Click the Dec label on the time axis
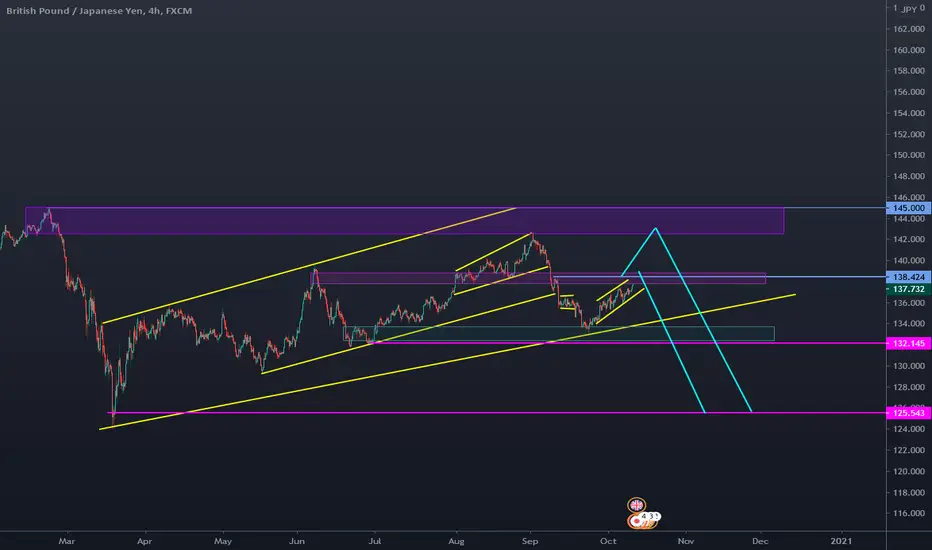The image size is (932, 550). pyautogui.click(x=760, y=541)
